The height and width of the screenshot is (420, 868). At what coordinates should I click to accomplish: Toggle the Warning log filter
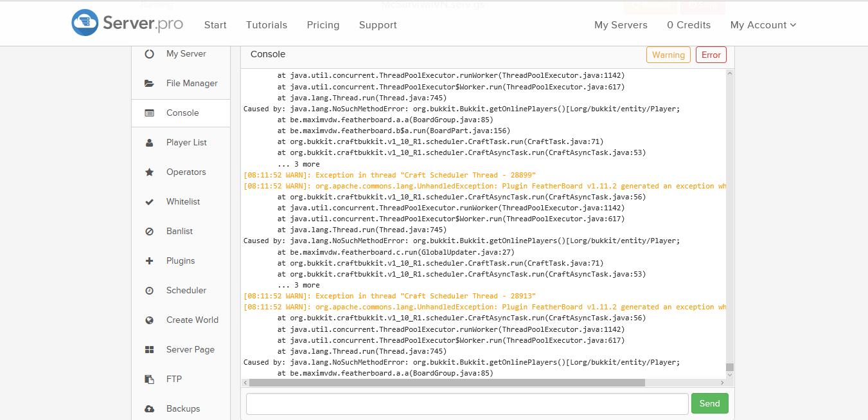[668, 55]
